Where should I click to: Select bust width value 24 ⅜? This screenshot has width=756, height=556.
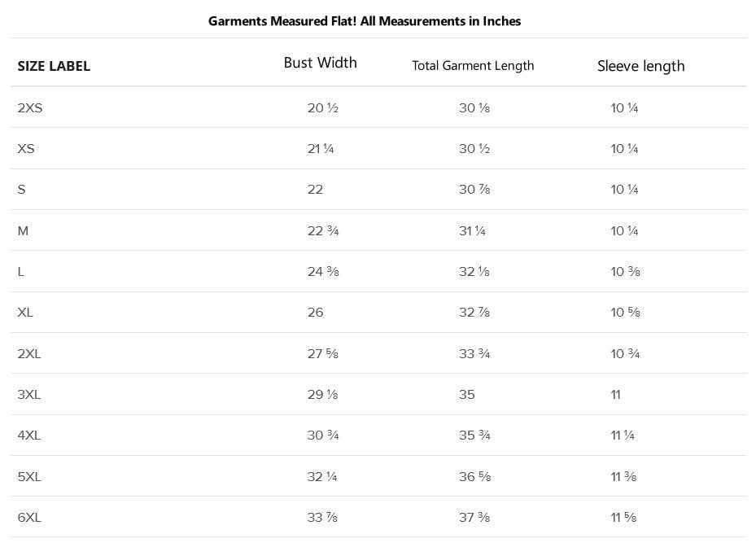[323, 272]
